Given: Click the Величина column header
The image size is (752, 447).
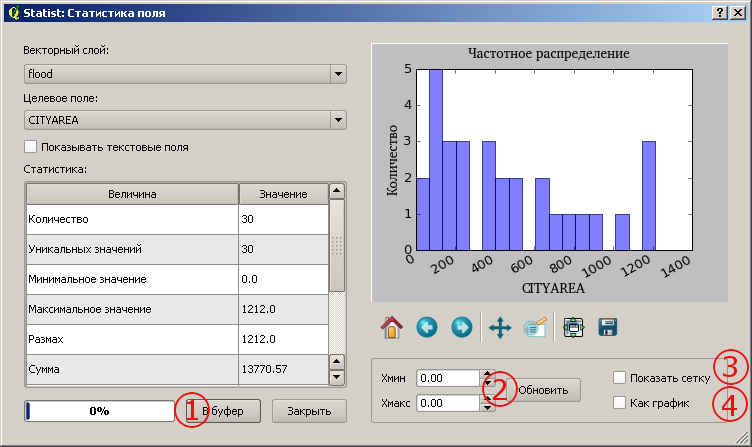Looking at the screenshot, I should point(132,194).
